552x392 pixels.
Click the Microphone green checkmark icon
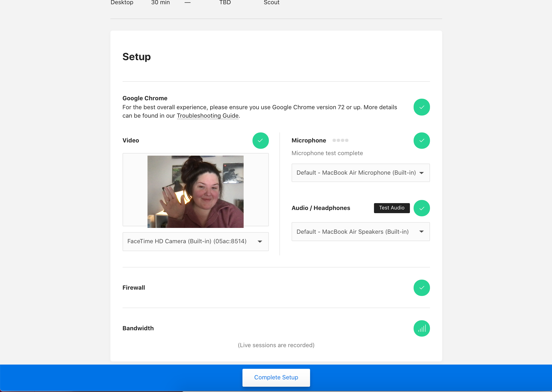tap(422, 141)
